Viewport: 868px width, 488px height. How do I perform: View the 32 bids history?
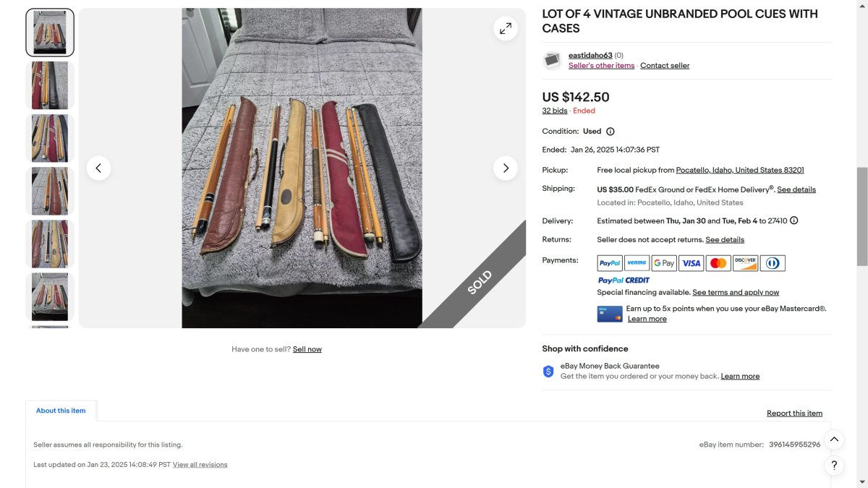coord(555,111)
